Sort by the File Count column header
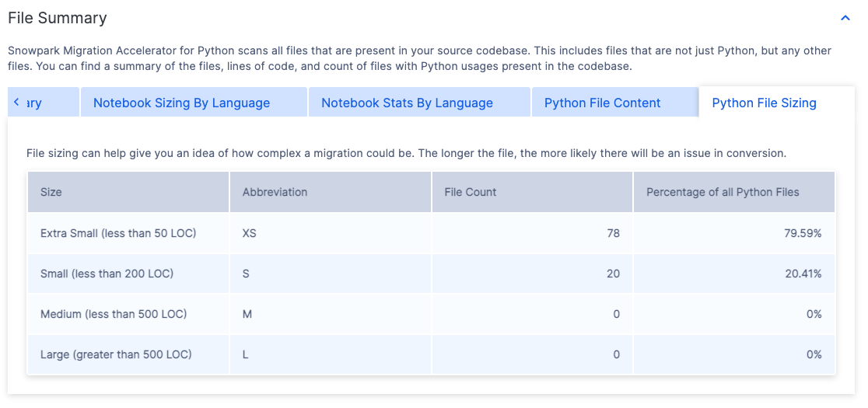The height and width of the screenshot is (408, 868). pyautogui.click(x=470, y=192)
